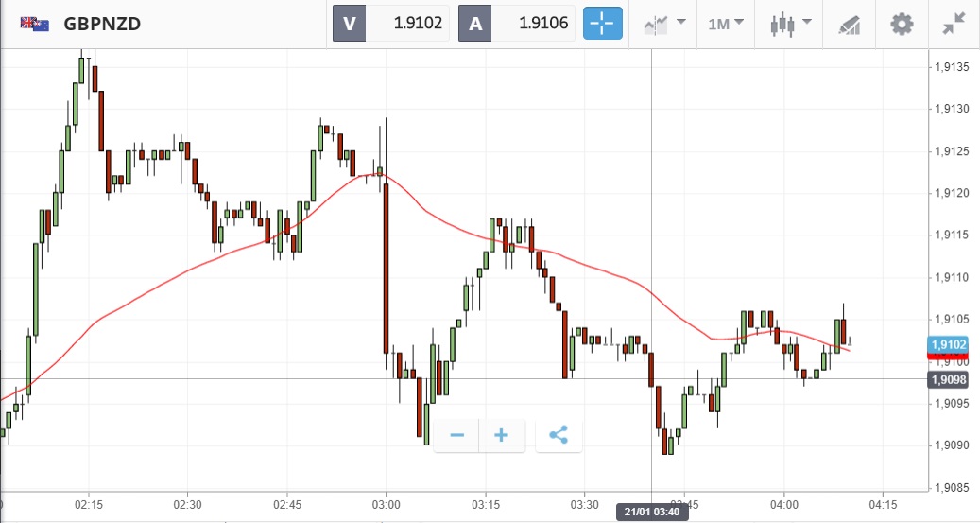Click the 21/01 03:40 time marker

pos(652,512)
